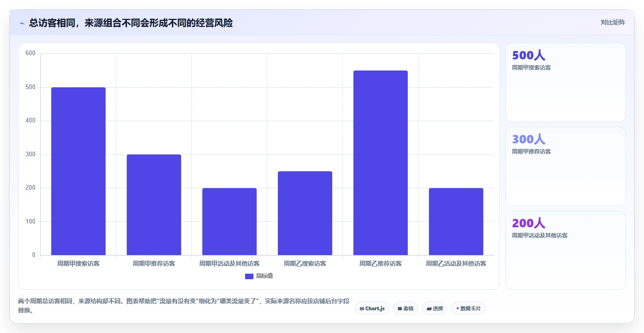The width and height of the screenshot is (644, 333).
Task: Click the 周期乙活动及其他访客 x-axis label
Action: 456,263
